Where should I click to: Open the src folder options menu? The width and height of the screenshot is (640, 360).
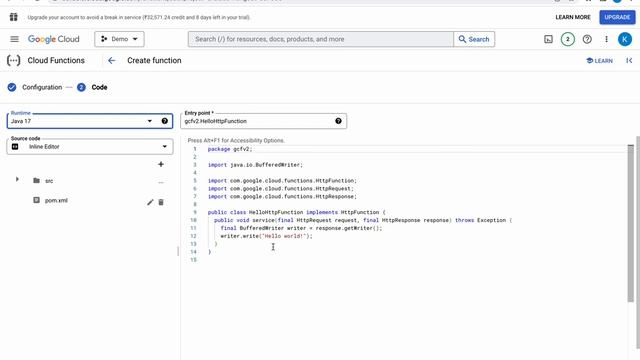(x=161, y=182)
